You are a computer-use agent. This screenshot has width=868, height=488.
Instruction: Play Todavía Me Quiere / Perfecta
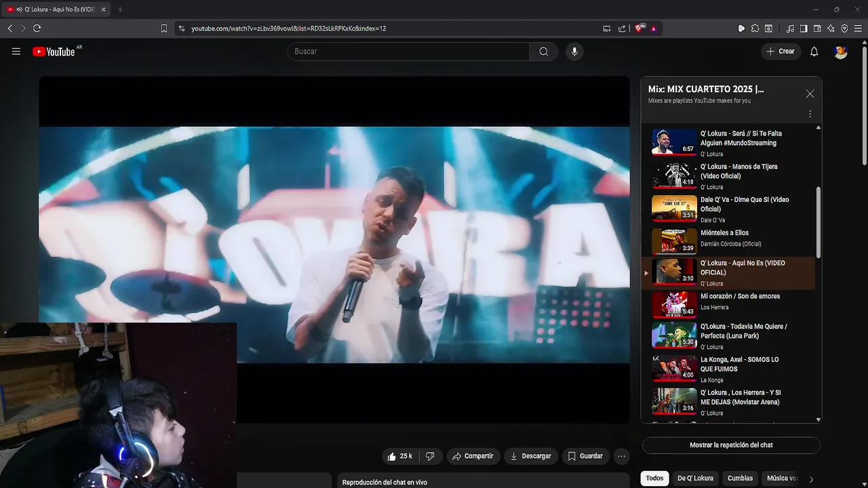click(x=728, y=336)
